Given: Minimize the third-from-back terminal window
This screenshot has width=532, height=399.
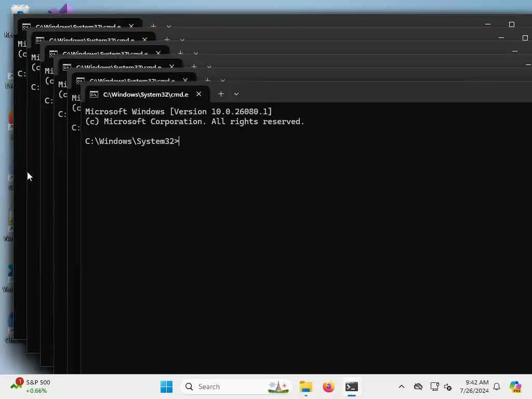Looking at the screenshot, I should [515, 51].
